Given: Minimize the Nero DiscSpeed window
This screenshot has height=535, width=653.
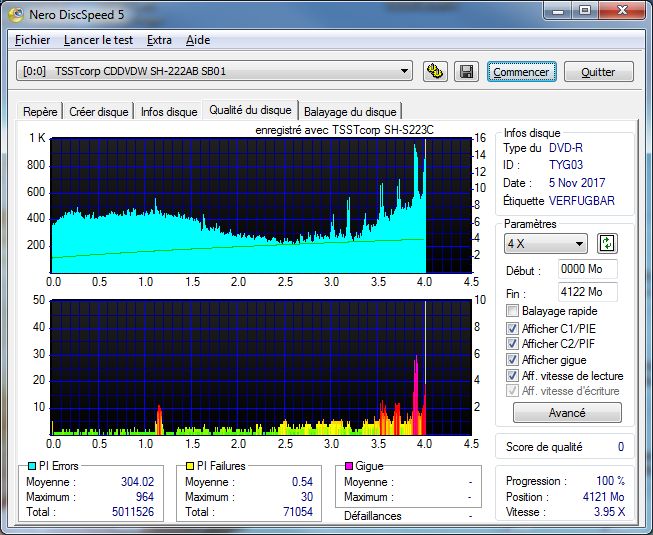Looking at the screenshot, I should pos(558,11).
